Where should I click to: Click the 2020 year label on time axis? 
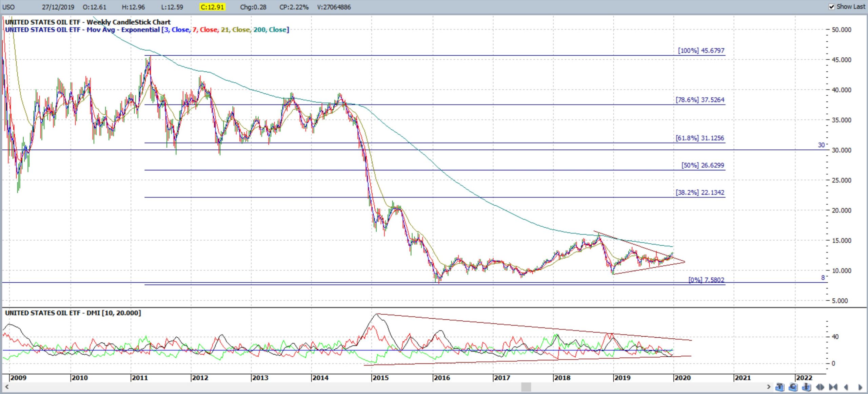683,378
